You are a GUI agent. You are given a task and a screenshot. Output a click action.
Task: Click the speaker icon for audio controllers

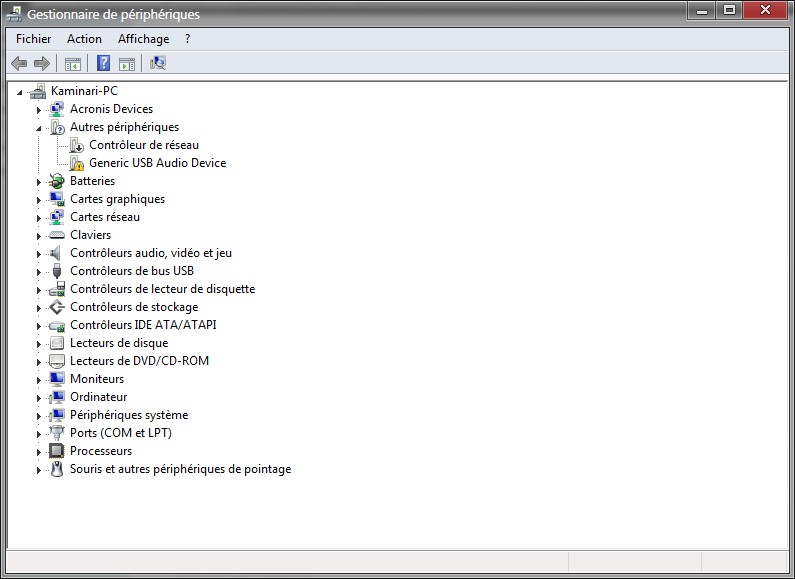tap(56, 253)
